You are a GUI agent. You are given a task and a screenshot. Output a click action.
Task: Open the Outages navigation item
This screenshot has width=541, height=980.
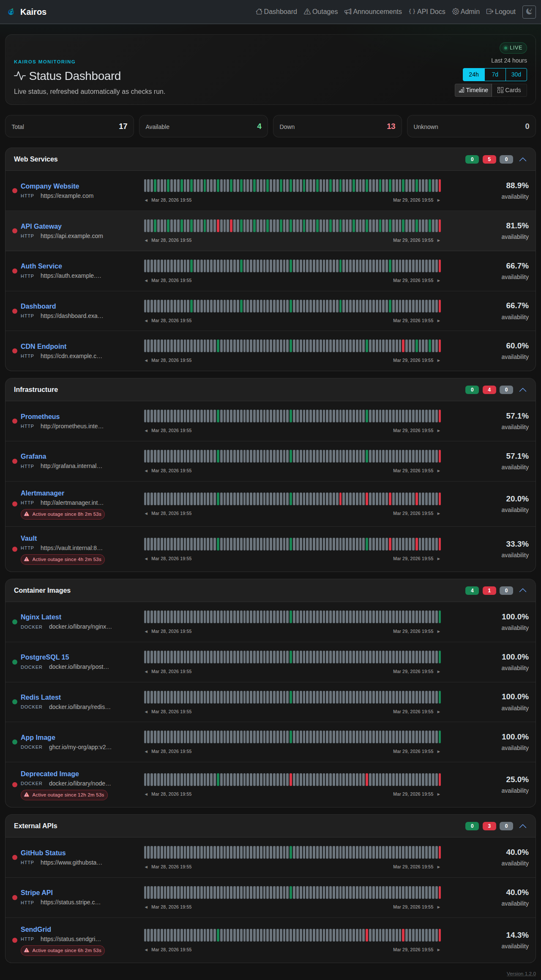(321, 12)
